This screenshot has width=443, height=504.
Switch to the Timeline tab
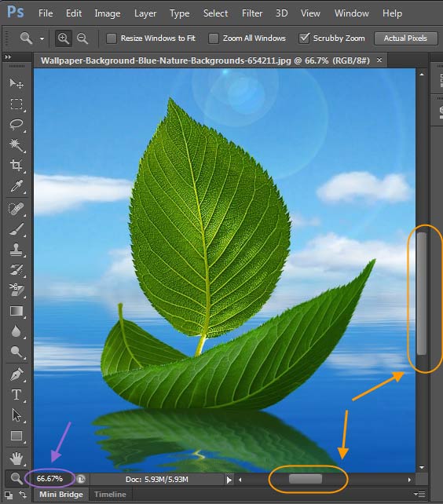tap(110, 495)
